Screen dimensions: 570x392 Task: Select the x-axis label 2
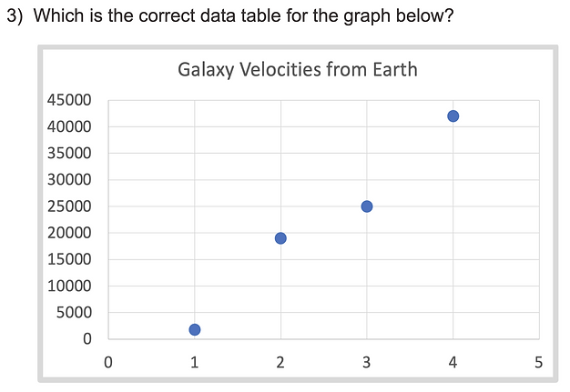(x=280, y=363)
